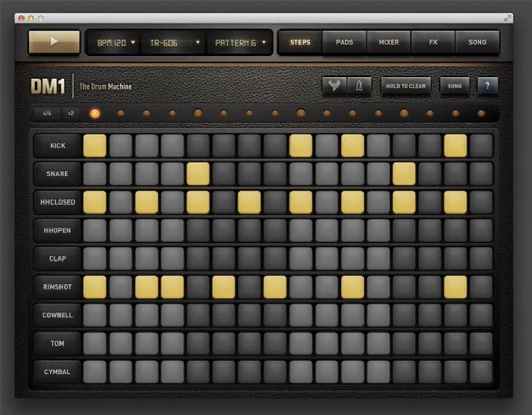Enable the Snare row's first step
The image size is (532, 415).
tap(95, 174)
